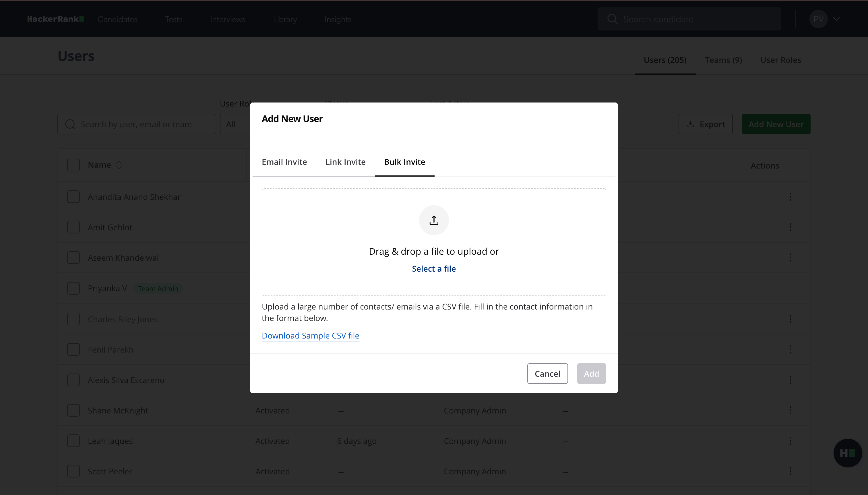
Task: Open the actions menu for Anandita Anand Shekhar
Action: tap(790, 196)
